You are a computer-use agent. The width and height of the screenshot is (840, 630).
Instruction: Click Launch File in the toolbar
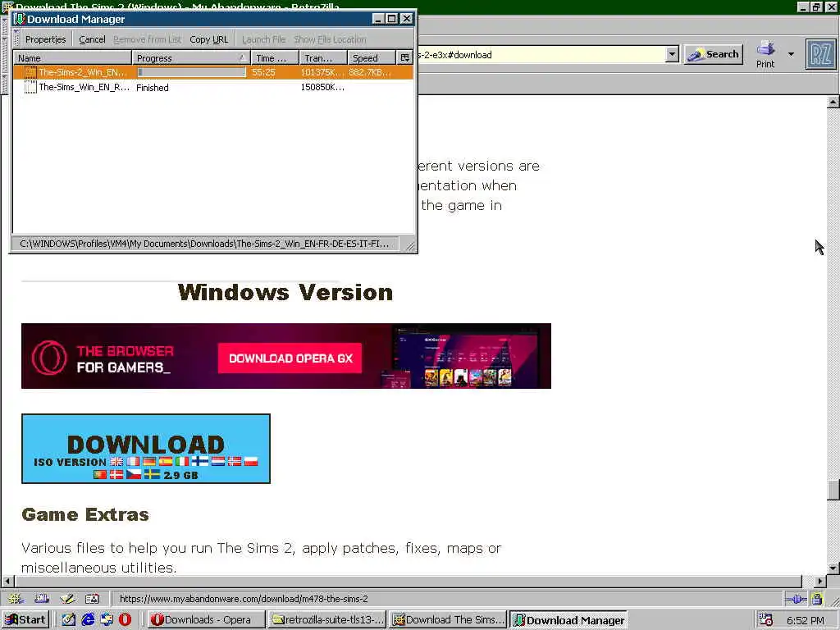[263, 39]
